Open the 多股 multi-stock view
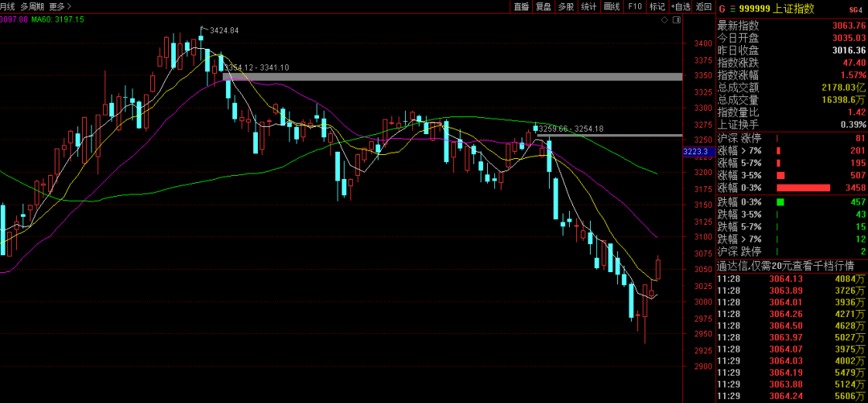This screenshot has width=868, height=403. click(x=565, y=6)
